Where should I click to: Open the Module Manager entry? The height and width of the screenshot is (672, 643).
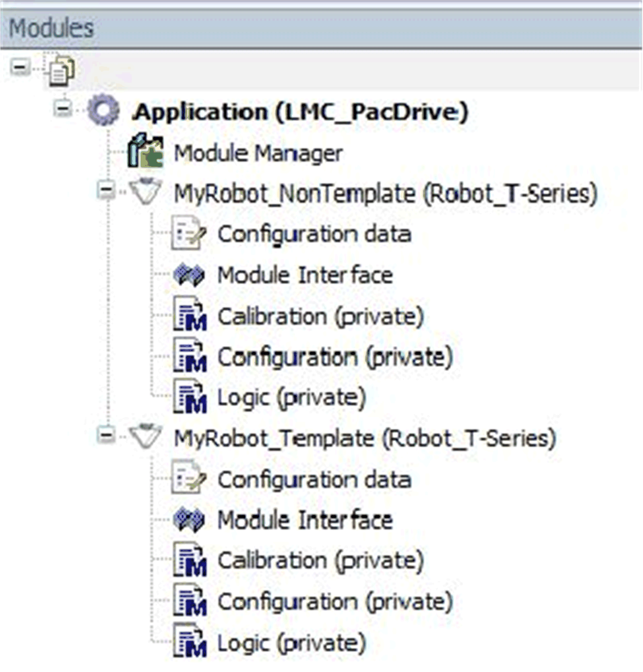[258, 154]
